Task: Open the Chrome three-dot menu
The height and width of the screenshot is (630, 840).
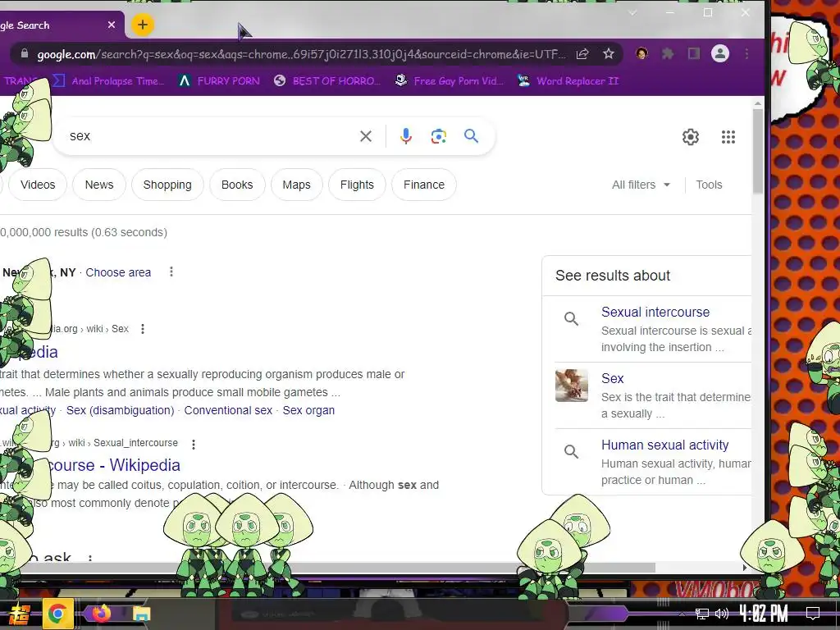Action: click(746, 53)
